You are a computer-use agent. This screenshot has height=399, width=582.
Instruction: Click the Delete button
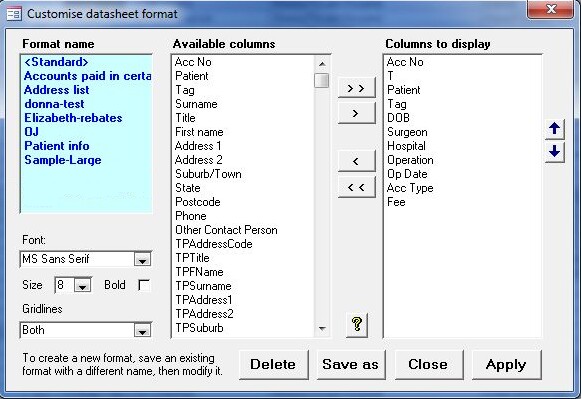click(x=274, y=364)
